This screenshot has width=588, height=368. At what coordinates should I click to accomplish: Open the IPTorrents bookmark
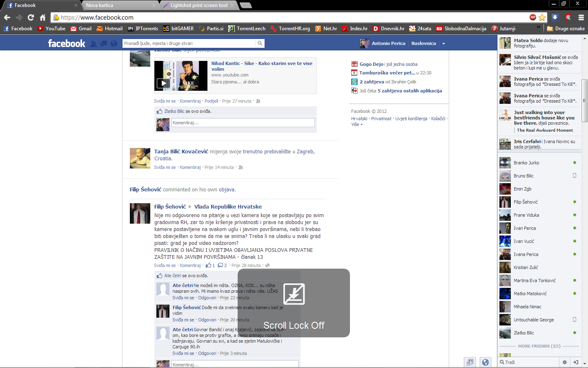tap(143, 29)
